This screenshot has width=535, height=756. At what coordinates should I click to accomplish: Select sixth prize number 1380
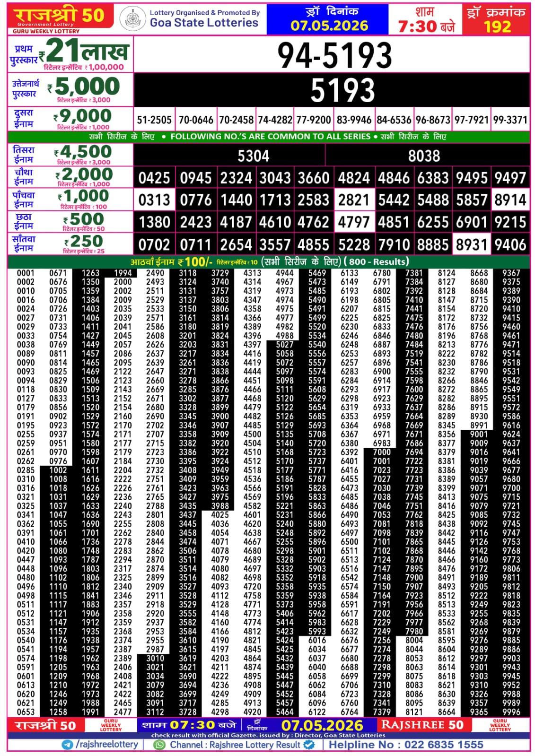[x=154, y=222]
